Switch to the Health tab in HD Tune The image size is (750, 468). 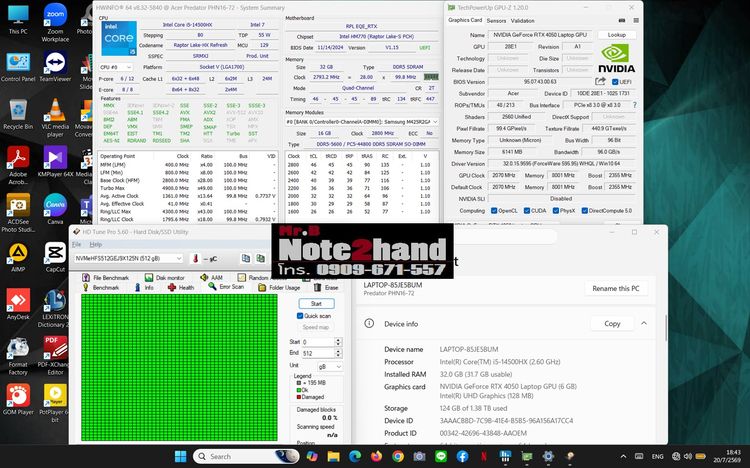181,288
